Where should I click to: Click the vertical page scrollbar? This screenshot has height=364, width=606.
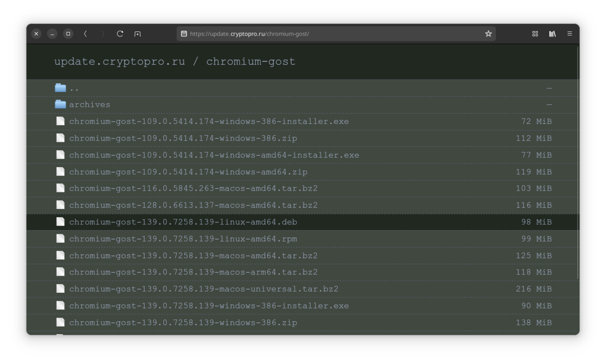click(578, 164)
